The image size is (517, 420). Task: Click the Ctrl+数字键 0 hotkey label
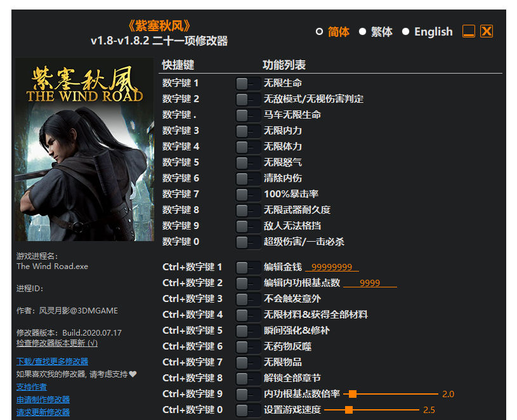pyautogui.click(x=193, y=410)
